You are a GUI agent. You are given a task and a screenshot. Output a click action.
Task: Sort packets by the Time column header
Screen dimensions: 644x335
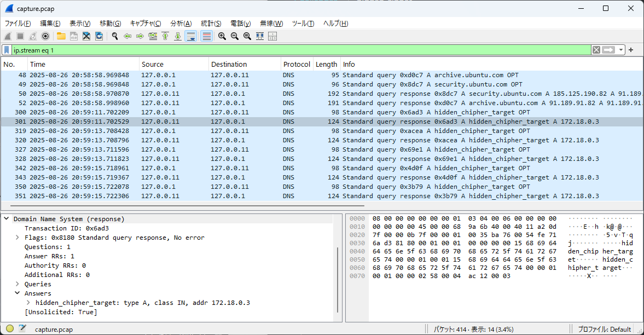(83, 64)
